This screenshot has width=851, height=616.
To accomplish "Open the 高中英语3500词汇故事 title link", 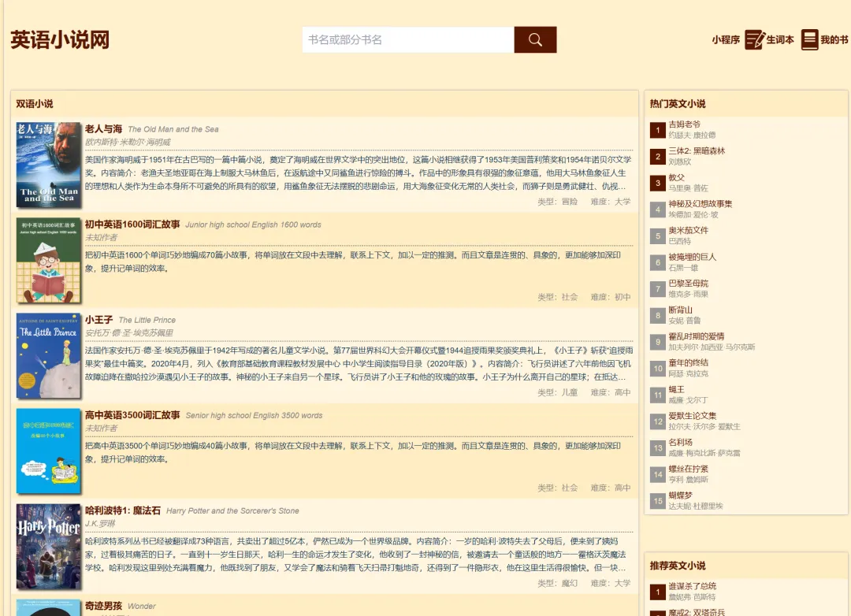I will point(132,415).
